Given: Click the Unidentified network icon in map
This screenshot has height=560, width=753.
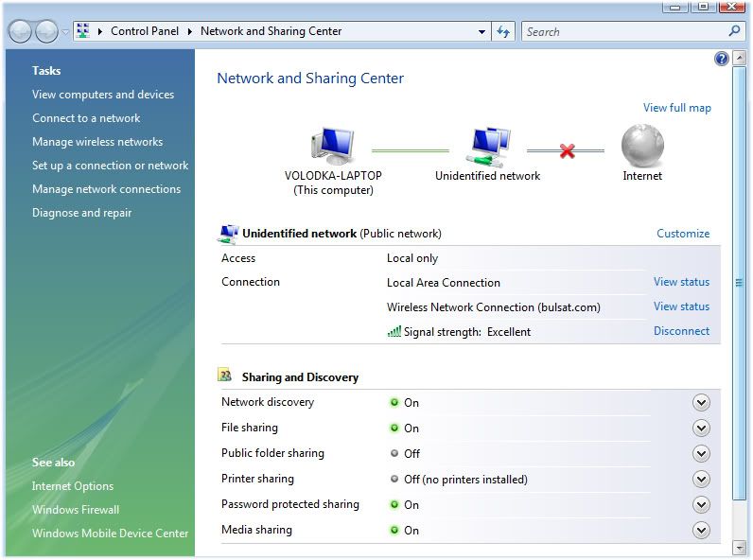Looking at the screenshot, I should (488, 148).
